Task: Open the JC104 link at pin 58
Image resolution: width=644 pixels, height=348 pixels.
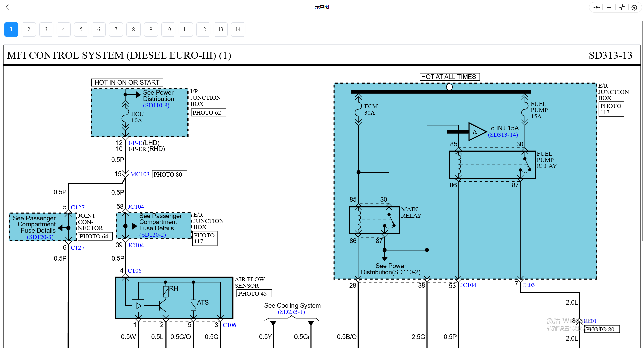Action: [136, 207]
